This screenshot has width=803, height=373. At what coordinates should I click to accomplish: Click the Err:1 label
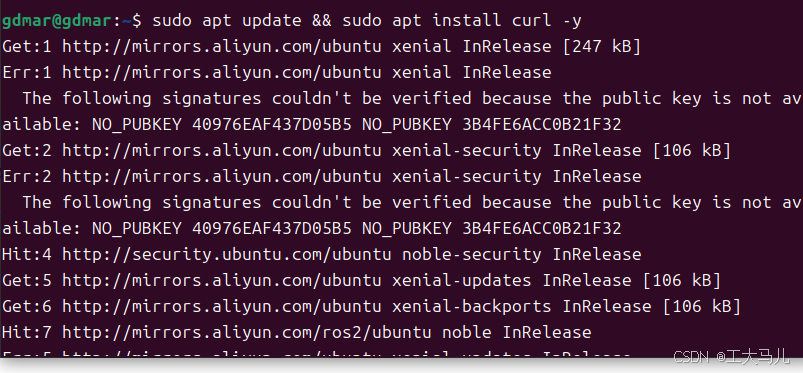[27, 73]
